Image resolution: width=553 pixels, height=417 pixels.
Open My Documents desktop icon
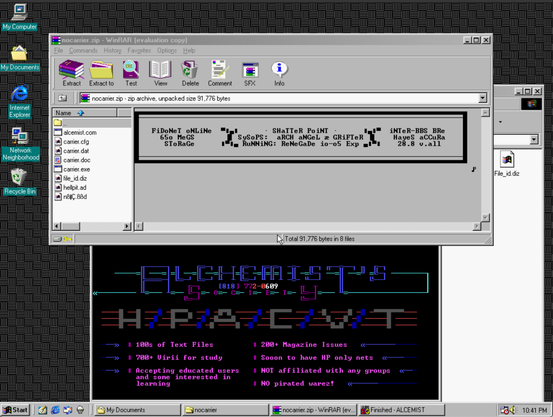pos(19,58)
